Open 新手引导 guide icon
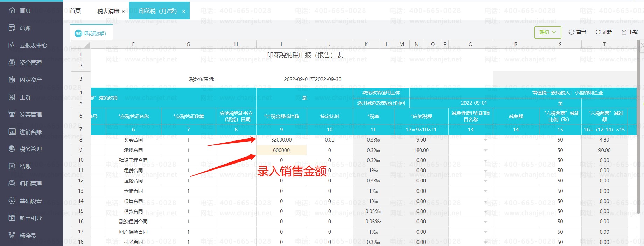Image resolution: width=644 pixels, height=246 pixels. (x=12, y=218)
